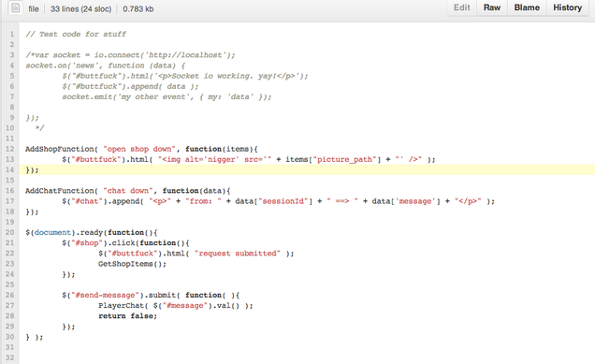Click the AddChatFunction code line

128,191
